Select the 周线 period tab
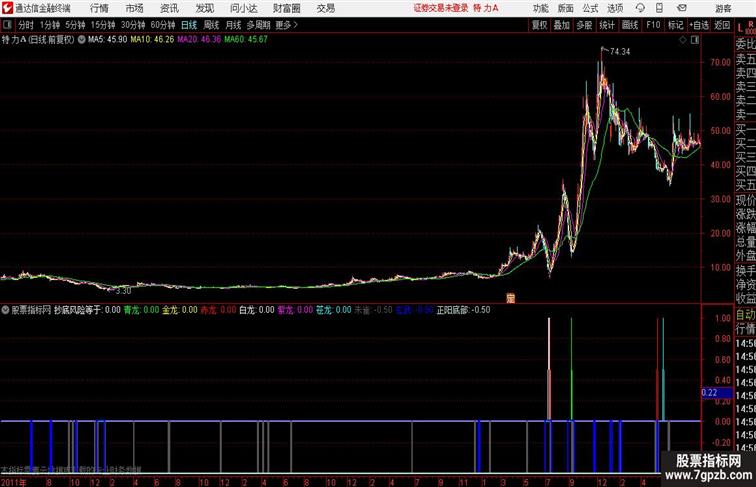The width and height of the screenshot is (756, 487). (211, 25)
